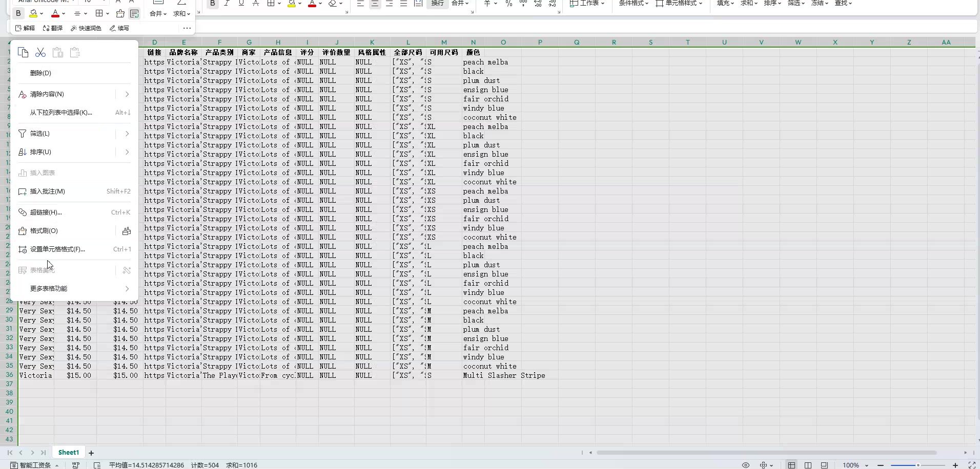Click the 智能工资条 status bar button
The image size is (980, 469).
tap(35, 465)
